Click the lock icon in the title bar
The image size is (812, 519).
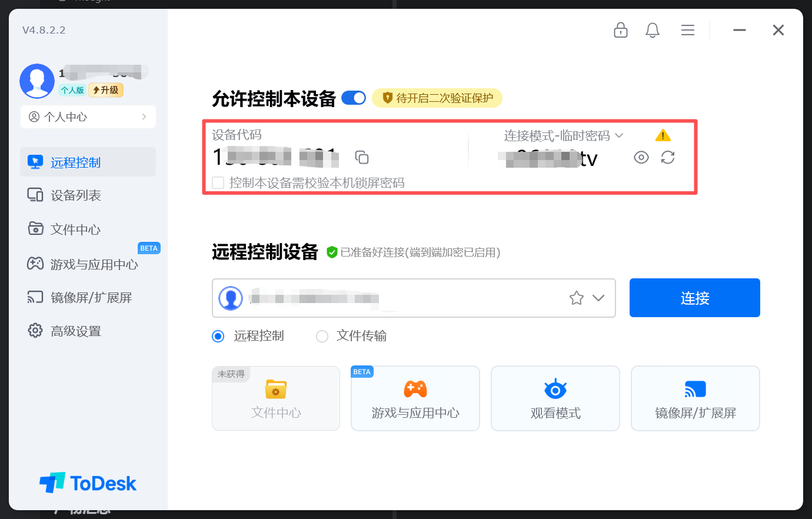(x=621, y=30)
